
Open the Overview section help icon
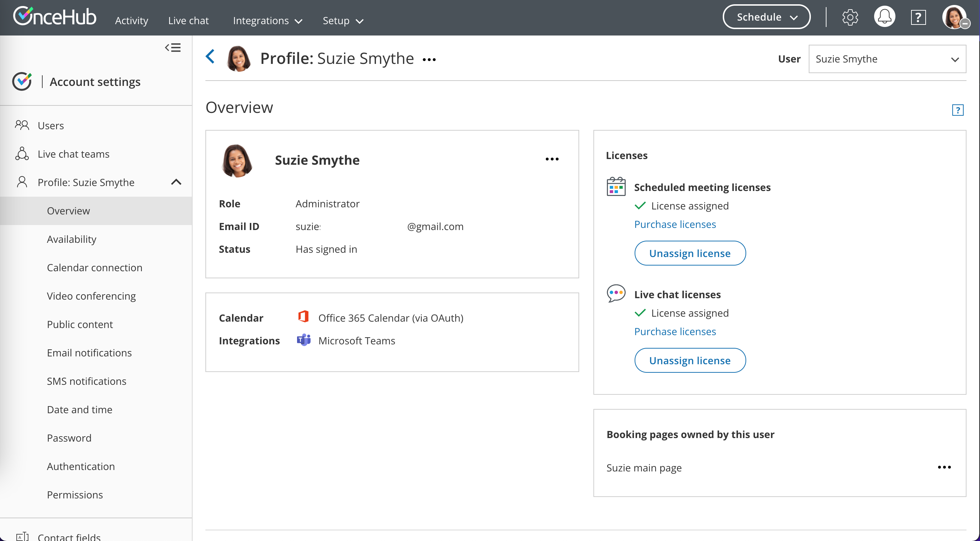958,110
